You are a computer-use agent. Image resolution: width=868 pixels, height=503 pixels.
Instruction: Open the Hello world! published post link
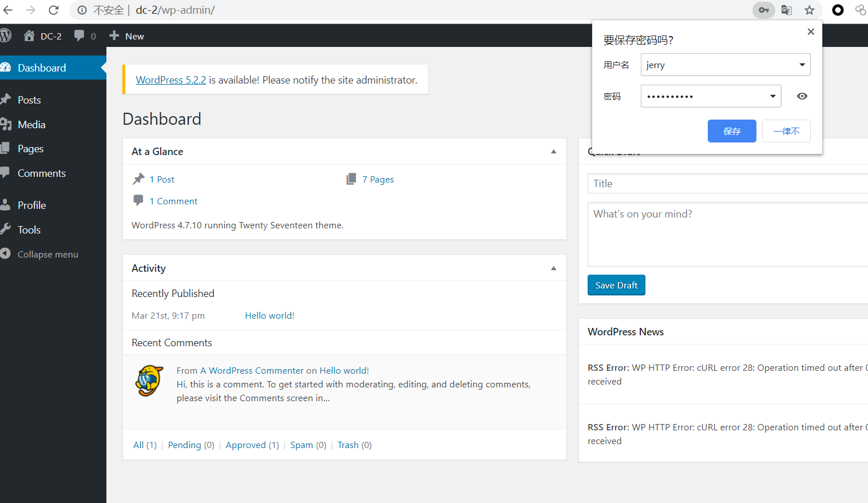269,315
